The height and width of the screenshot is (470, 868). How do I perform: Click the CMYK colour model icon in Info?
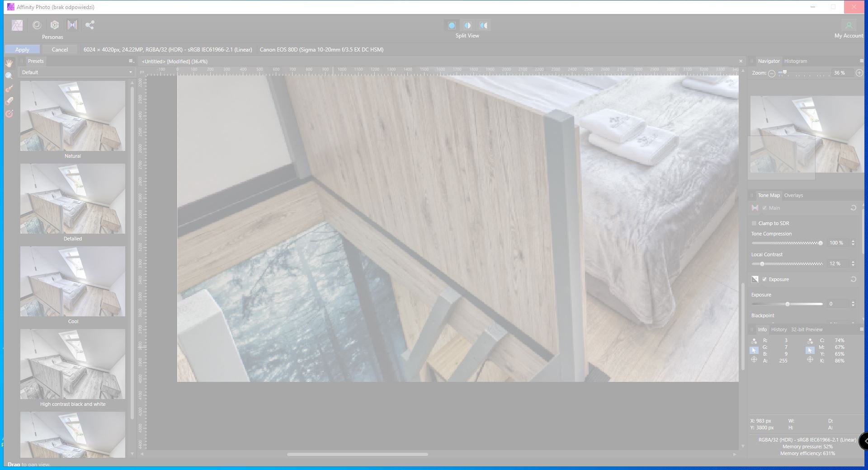(x=810, y=341)
